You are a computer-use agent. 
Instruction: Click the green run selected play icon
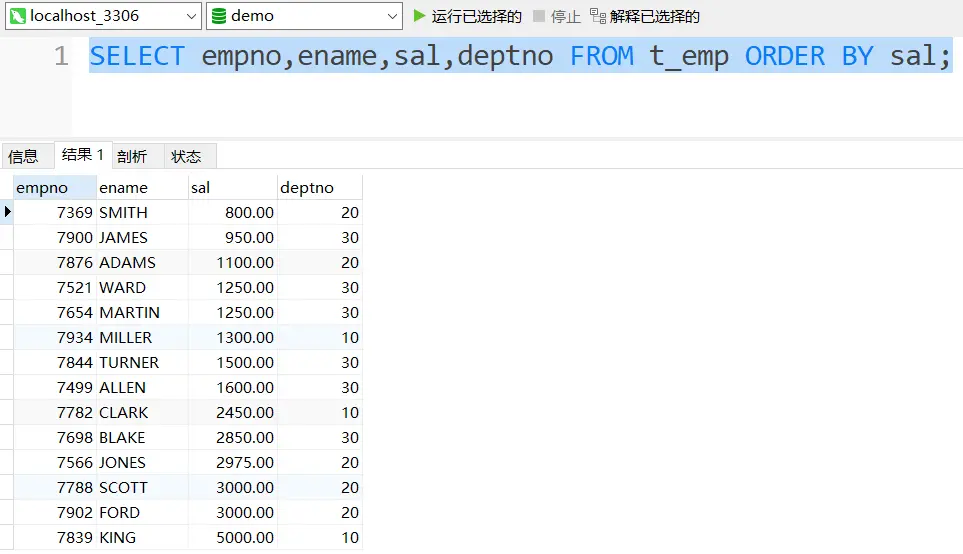pos(420,16)
